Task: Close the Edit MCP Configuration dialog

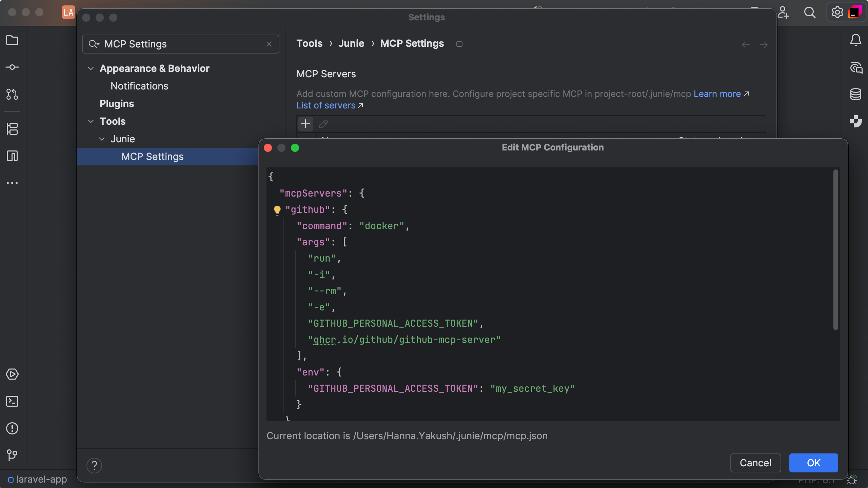Action: (x=268, y=148)
